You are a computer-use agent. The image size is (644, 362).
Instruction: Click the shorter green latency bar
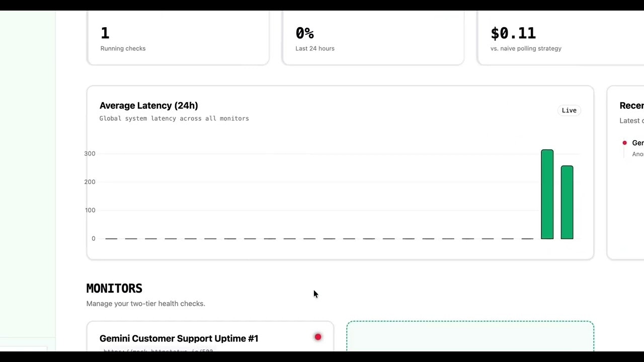(x=567, y=202)
